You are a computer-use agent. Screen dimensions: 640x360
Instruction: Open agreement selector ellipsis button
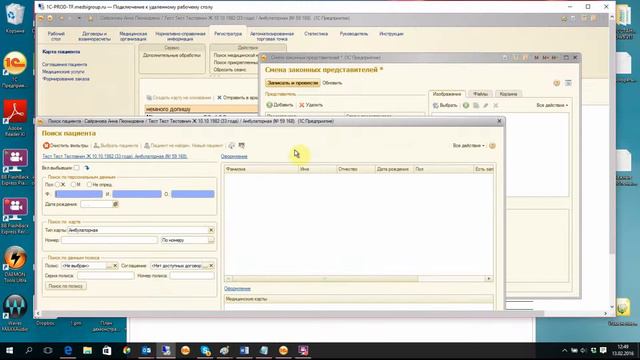[x=205, y=266]
